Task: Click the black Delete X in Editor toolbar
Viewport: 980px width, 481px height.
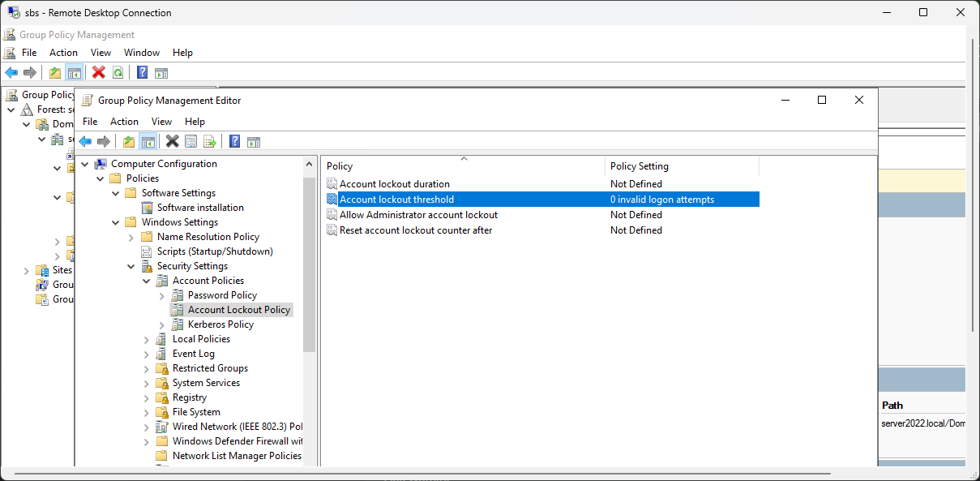Action: pyautogui.click(x=172, y=141)
